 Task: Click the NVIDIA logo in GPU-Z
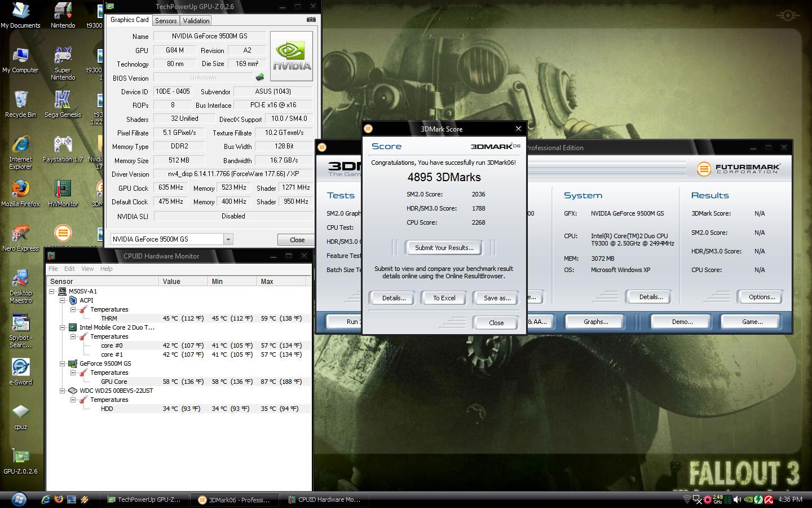point(292,56)
